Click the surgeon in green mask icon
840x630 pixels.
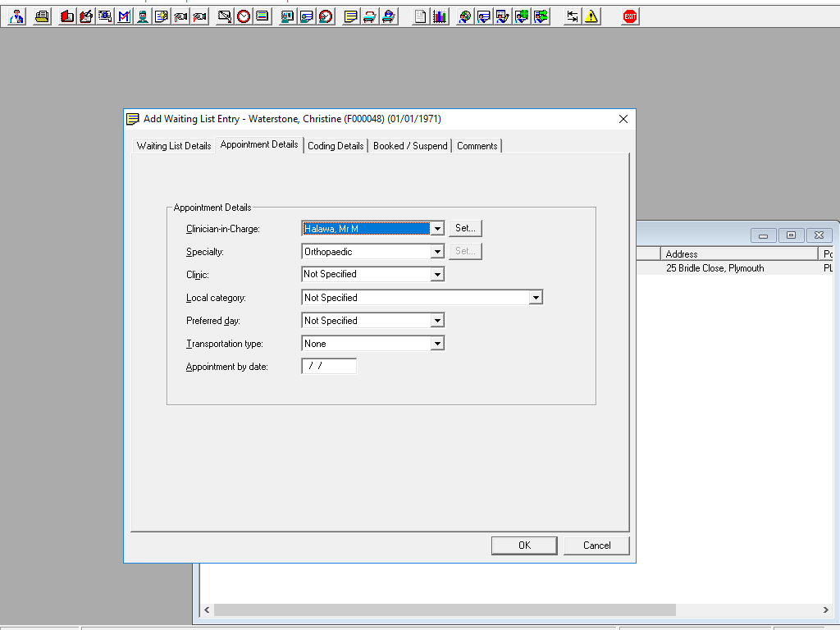point(143,16)
